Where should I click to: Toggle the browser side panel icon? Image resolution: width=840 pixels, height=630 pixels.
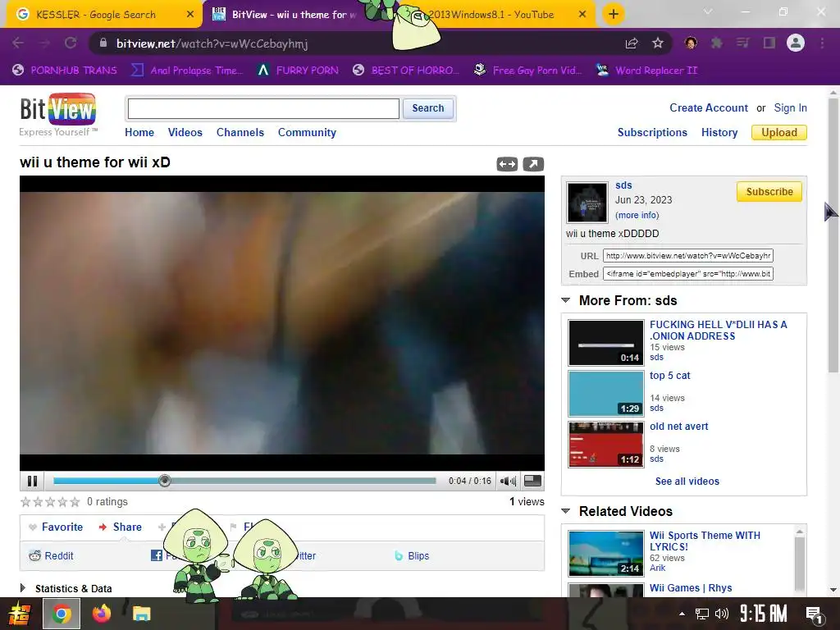tap(769, 43)
